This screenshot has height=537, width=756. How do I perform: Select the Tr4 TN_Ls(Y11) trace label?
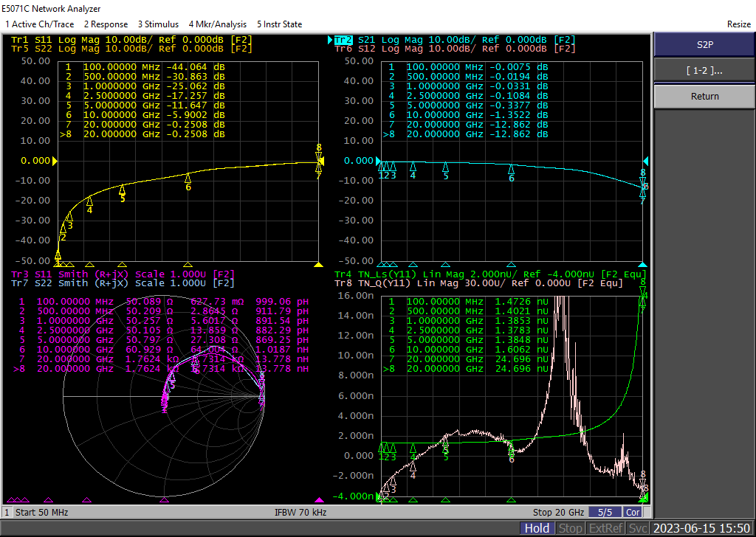pos(490,274)
